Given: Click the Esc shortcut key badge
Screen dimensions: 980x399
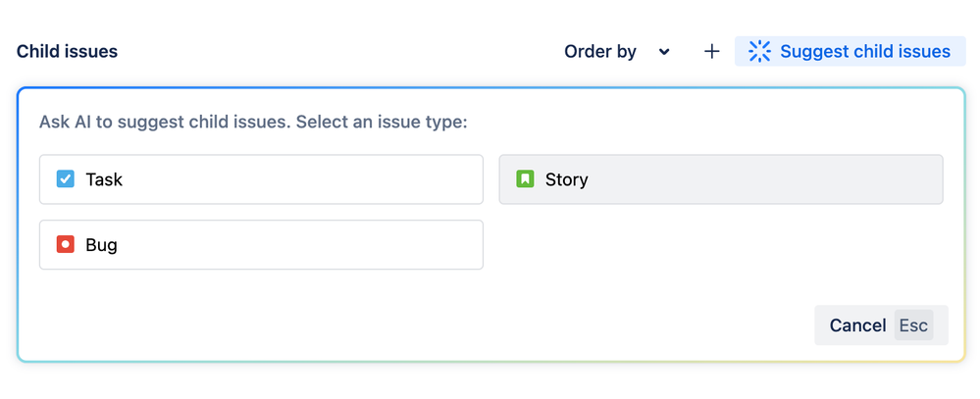Looking at the screenshot, I should 913,325.
